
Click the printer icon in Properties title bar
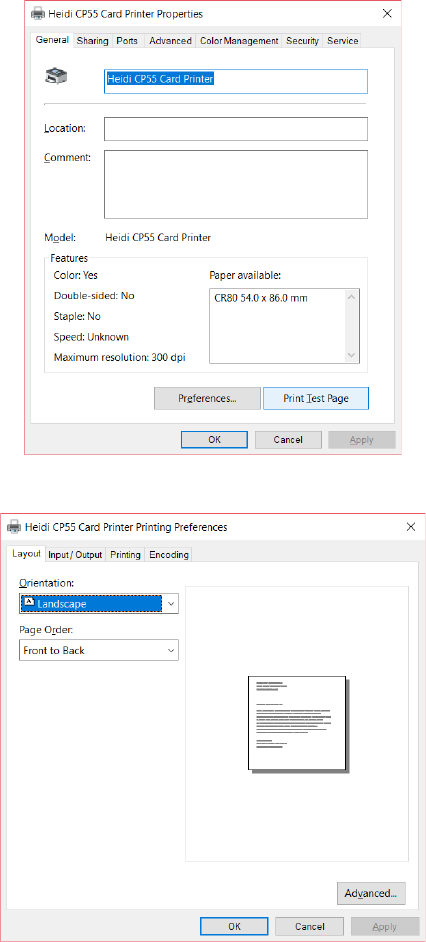[37, 13]
